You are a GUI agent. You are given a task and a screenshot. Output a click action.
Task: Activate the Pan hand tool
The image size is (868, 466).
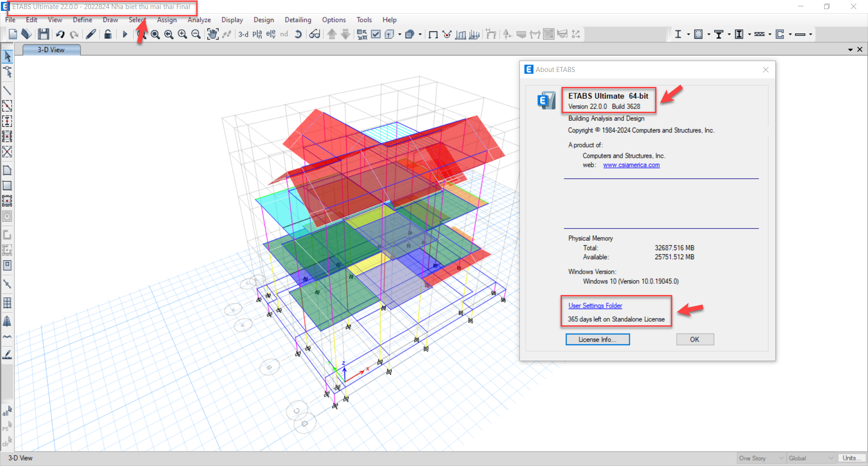(x=212, y=34)
